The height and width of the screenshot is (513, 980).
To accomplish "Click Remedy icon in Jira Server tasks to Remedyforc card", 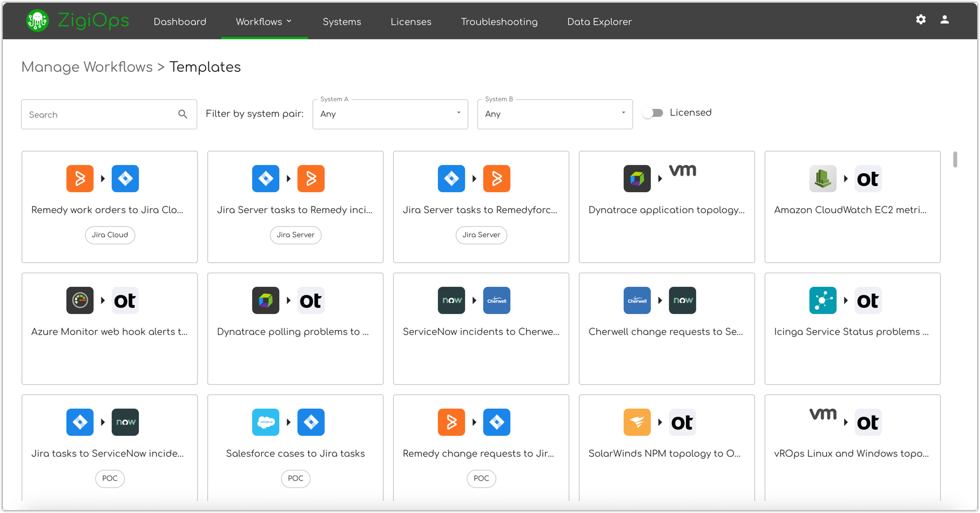I will (x=497, y=179).
